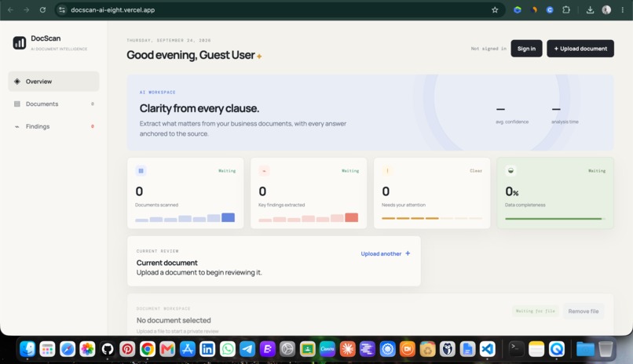633x364 pixels.
Task: Click the Sign in button
Action: click(x=526, y=49)
